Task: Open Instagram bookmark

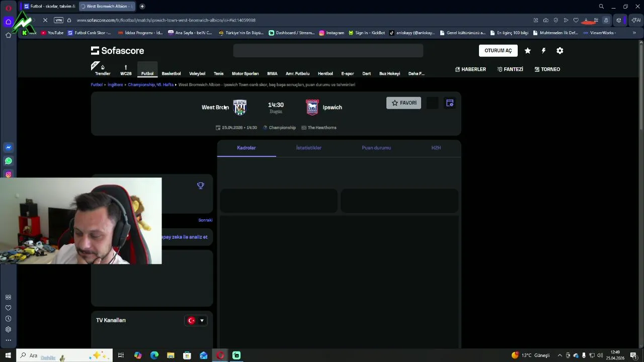Action: click(x=332, y=33)
